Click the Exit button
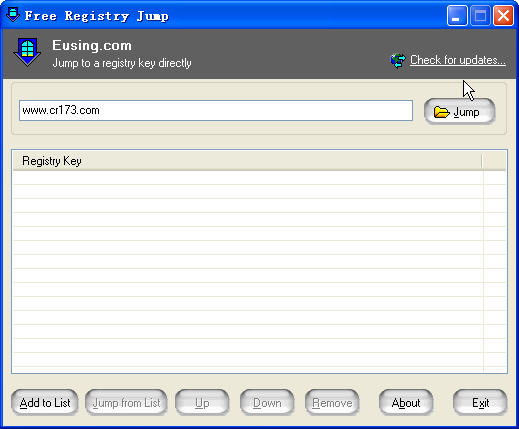The image size is (519, 429). point(480,402)
